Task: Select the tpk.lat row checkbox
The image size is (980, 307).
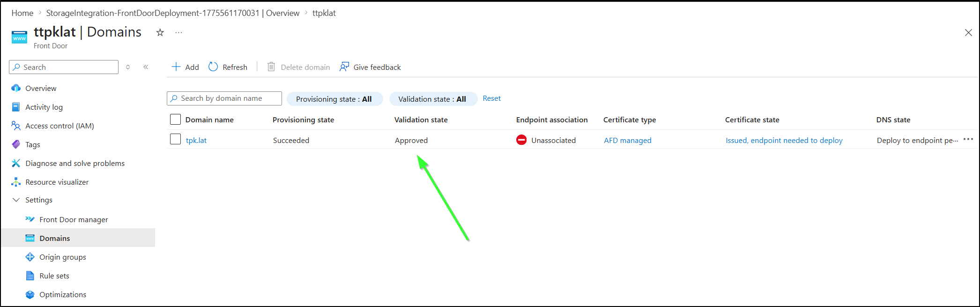Action: (175, 139)
